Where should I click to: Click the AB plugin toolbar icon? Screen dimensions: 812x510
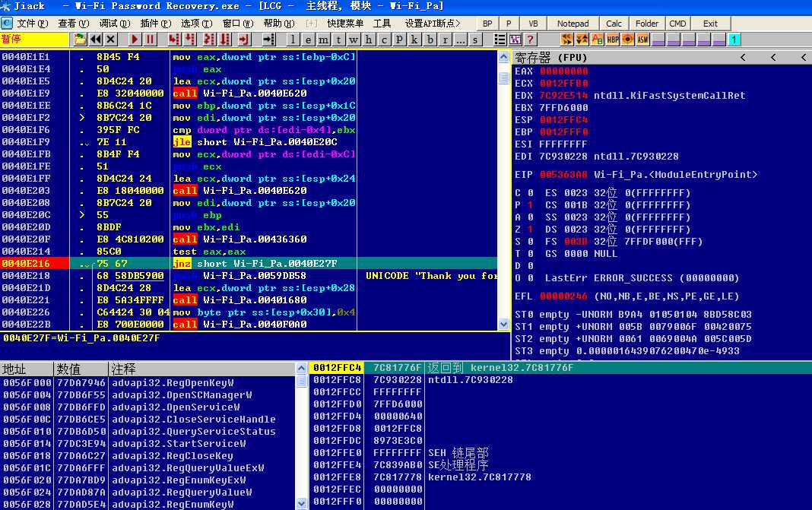[x=598, y=40]
